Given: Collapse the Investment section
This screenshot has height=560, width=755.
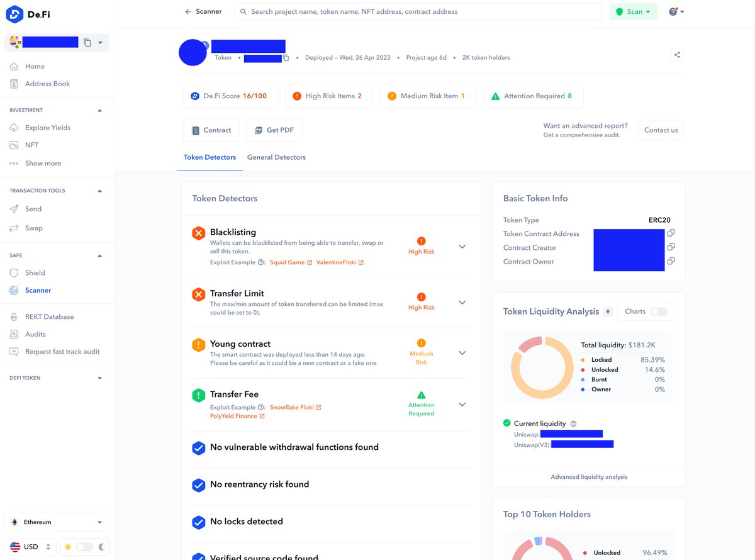Looking at the screenshot, I should (x=99, y=110).
